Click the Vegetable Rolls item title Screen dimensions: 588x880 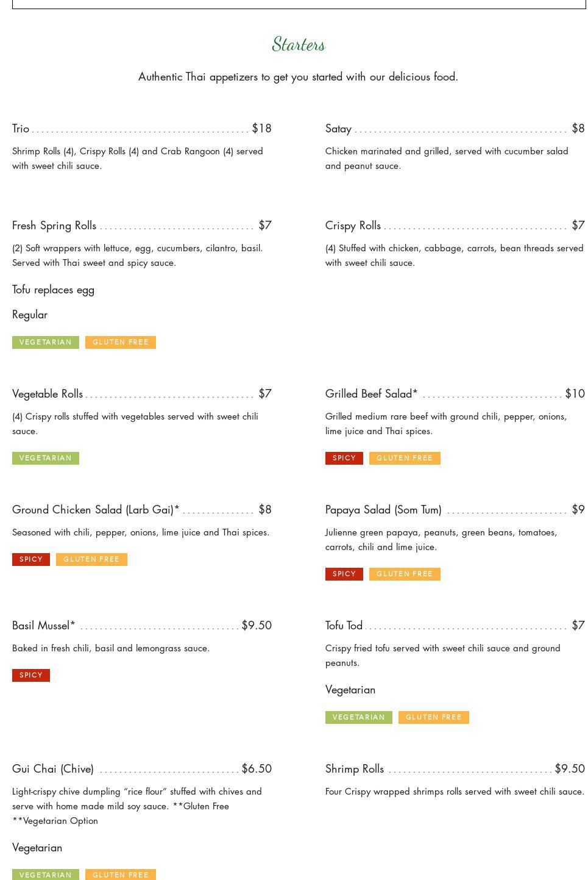(48, 394)
